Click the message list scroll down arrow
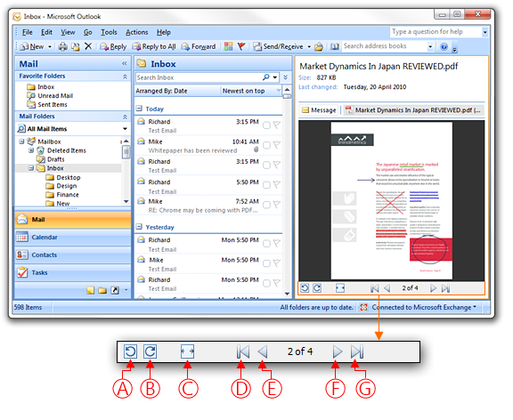The width and height of the screenshot is (513, 420). (288, 294)
